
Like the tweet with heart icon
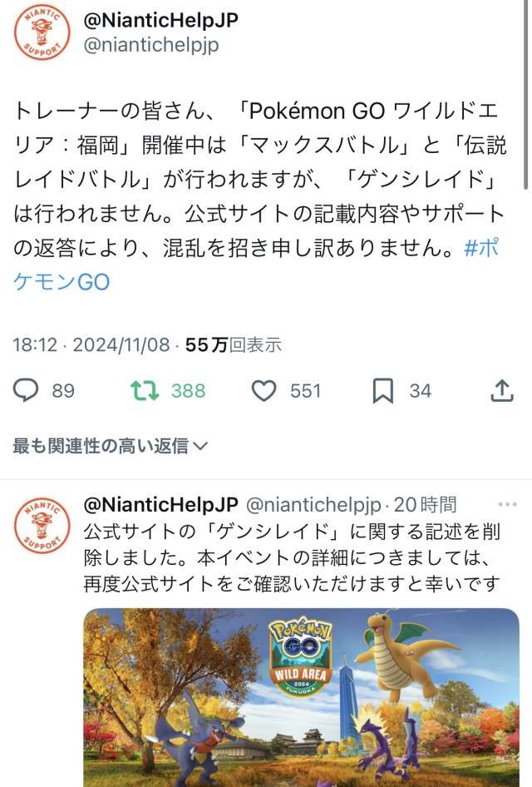click(x=264, y=390)
